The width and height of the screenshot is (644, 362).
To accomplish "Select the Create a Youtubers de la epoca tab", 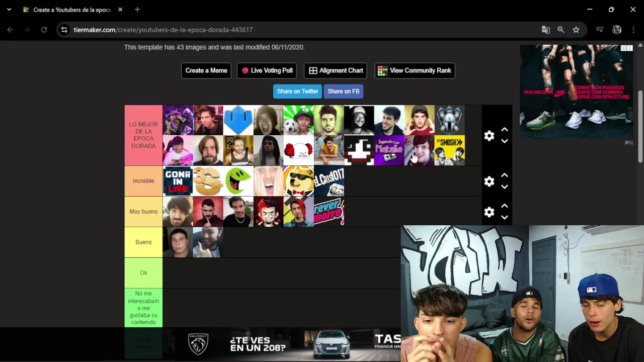I will tap(72, 10).
